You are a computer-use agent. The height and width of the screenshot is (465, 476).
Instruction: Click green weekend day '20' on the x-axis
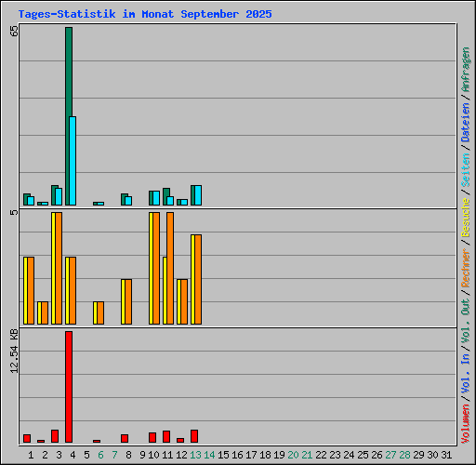(x=293, y=455)
